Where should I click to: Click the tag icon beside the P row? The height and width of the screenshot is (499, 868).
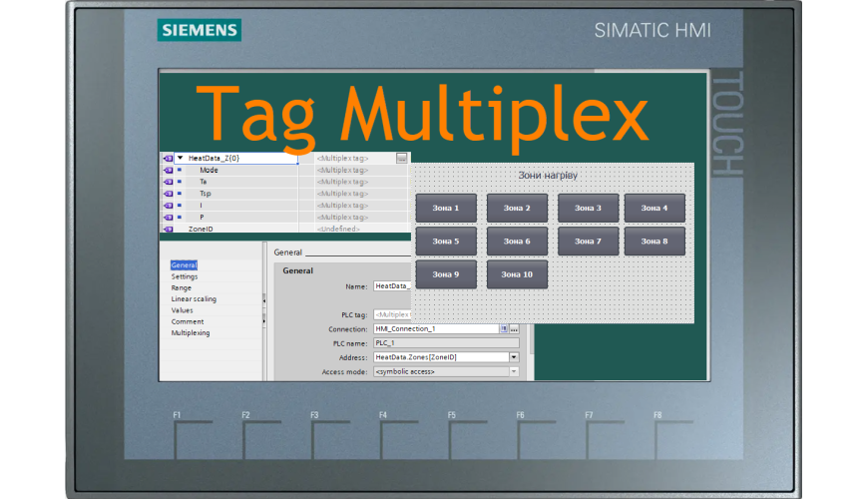(168, 218)
